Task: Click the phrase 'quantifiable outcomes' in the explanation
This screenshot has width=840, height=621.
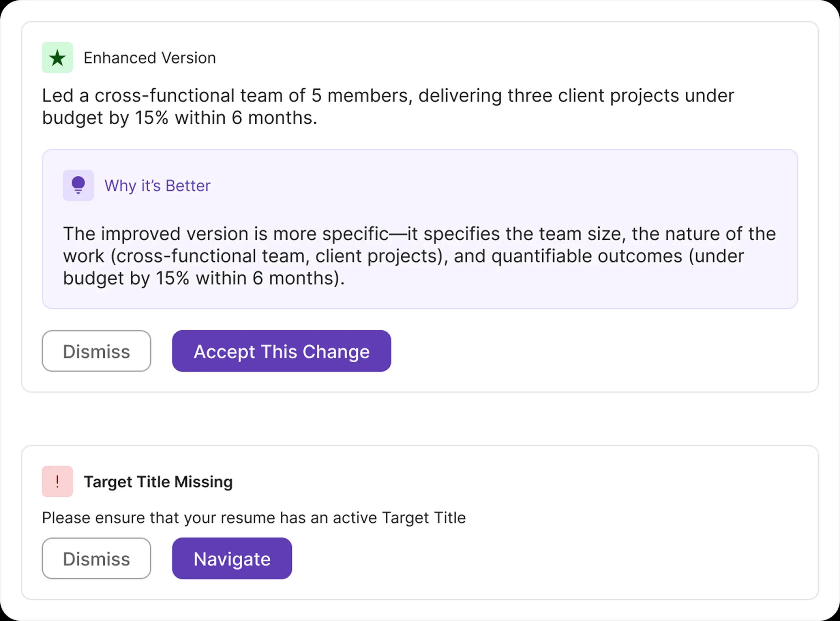Action: coord(586,256)
